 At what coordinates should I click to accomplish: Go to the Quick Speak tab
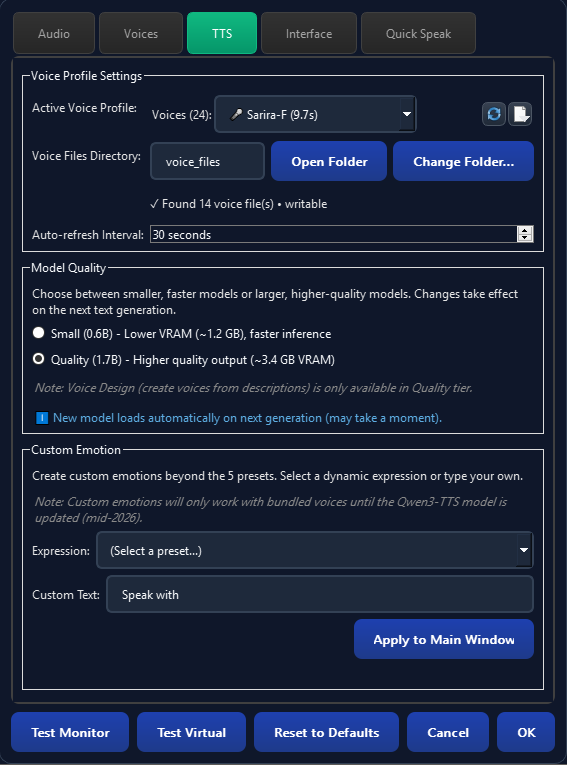point(418,33)
